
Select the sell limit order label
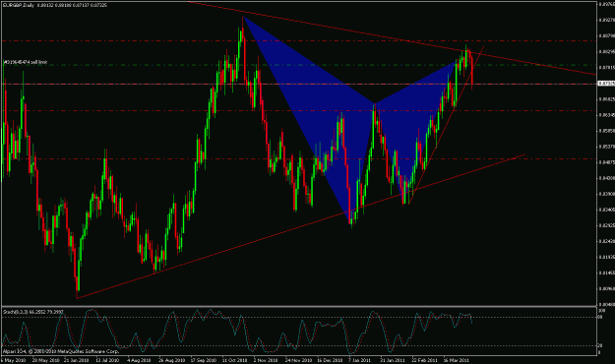[x=26, y=62]
